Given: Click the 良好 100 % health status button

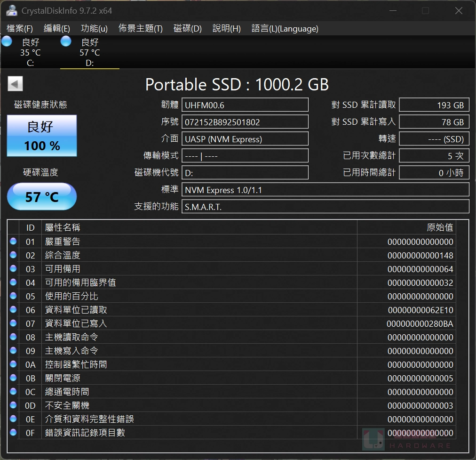Looking at the screenshot, I should (x=42, y=136).
